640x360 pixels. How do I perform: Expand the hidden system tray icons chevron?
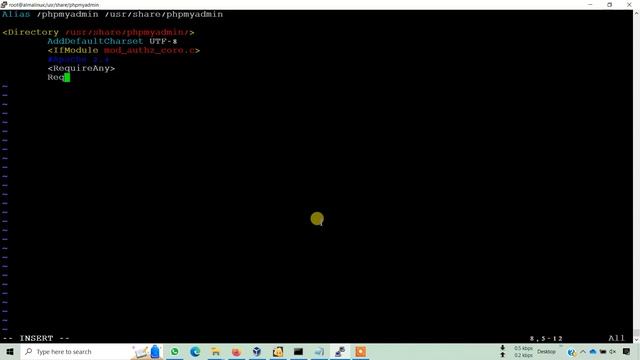(582, 351)
